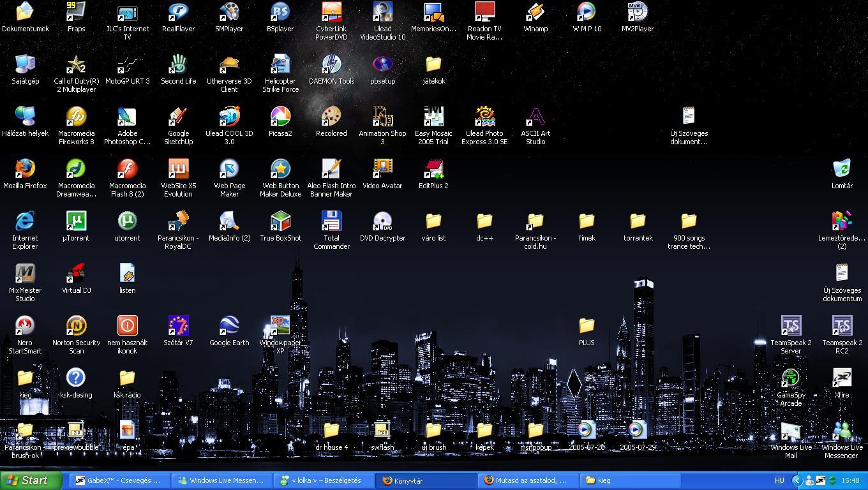Open the Windows Live Mail shortcut
This screenshot has height=490, width=868.
[791, 440]
